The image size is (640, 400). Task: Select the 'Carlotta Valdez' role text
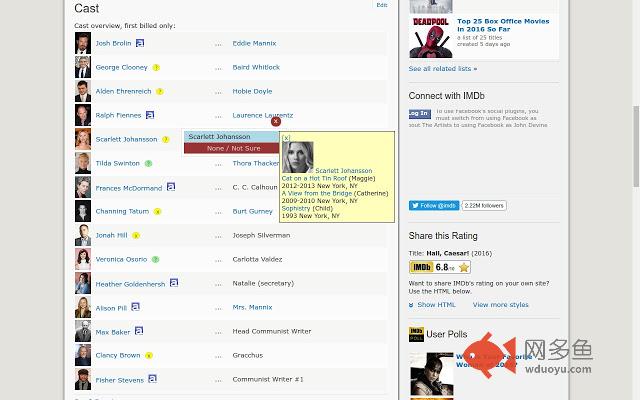pyautogui.click(x=257, y=260)
